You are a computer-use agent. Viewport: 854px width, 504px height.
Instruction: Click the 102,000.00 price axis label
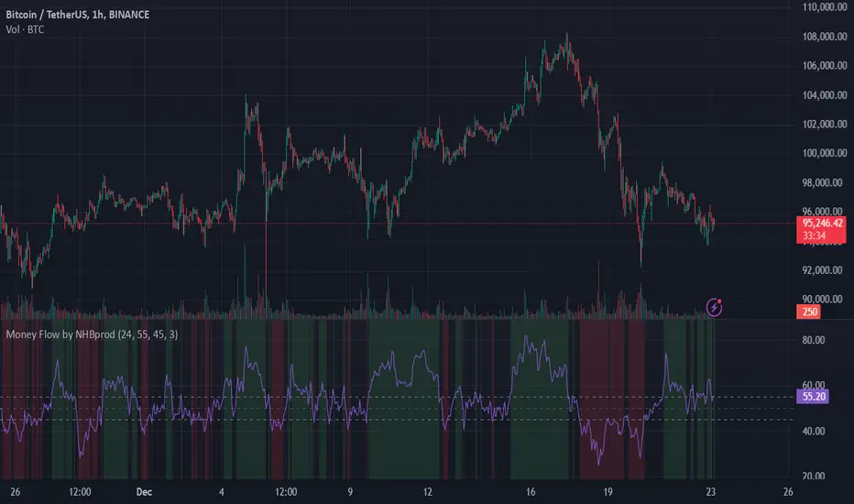(825, 125)
